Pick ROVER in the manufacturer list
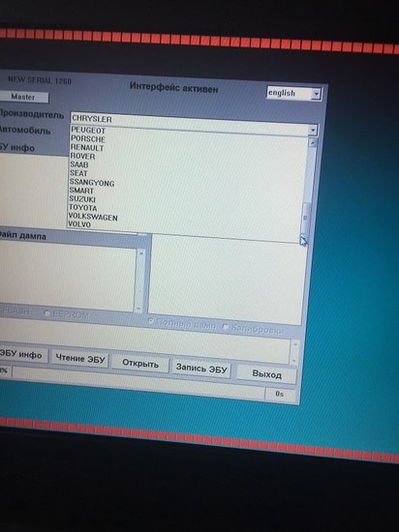This screenshot has height=532, width=399. (x=82, y=156)
